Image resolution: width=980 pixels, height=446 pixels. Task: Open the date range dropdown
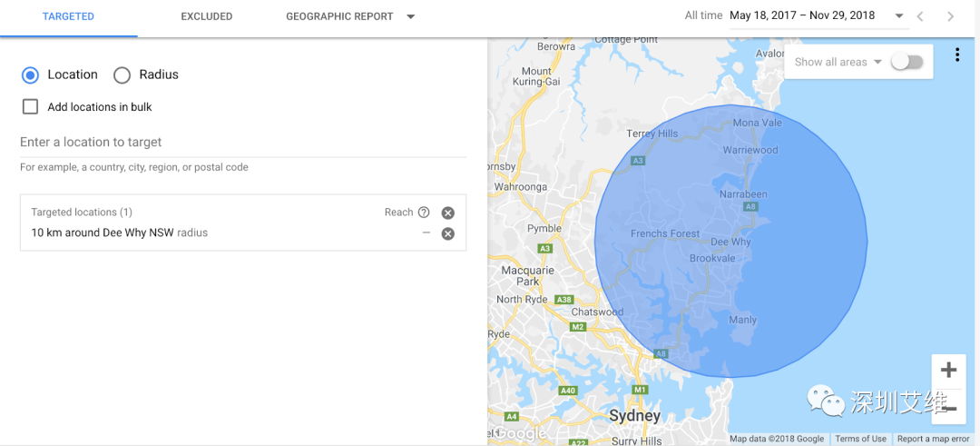pos(898,16)
